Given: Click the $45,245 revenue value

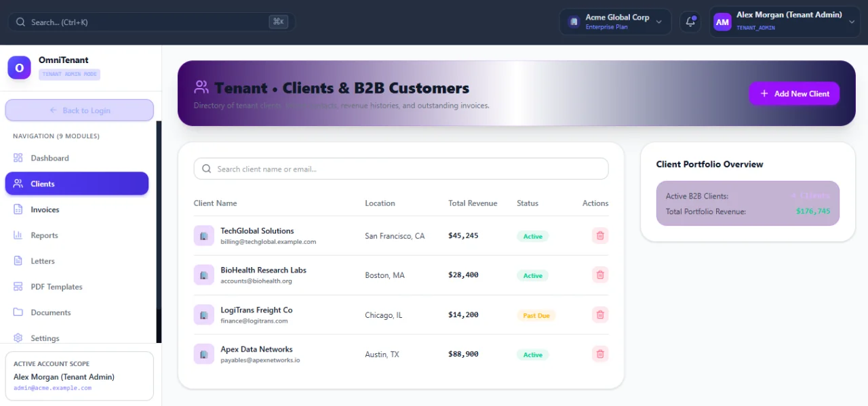Looking at the screenshot, I should pos(463,236).
